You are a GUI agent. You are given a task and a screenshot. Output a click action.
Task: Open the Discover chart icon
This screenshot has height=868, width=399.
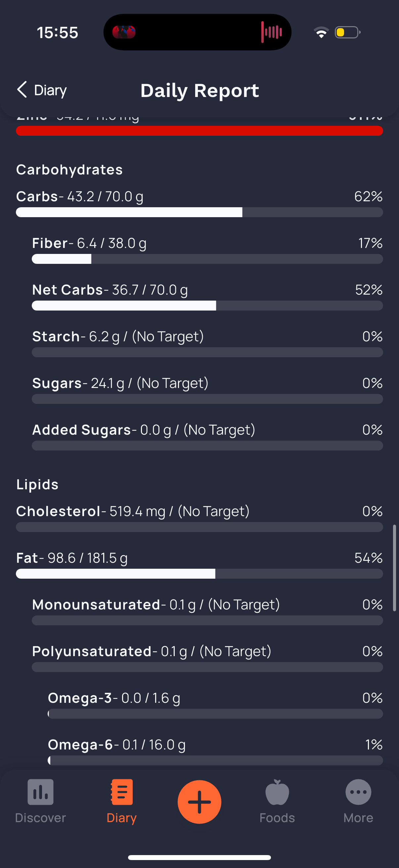(x=40, y=792)
